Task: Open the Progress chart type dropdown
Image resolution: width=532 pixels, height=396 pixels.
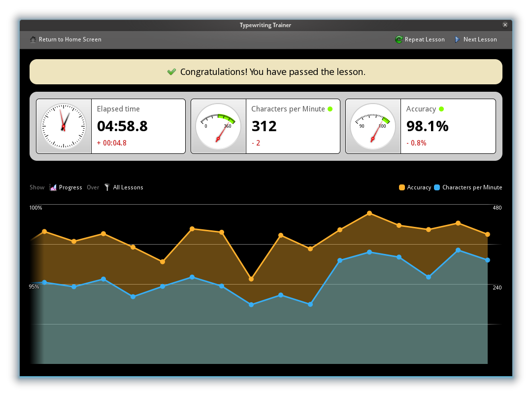Action: (66, 187)
